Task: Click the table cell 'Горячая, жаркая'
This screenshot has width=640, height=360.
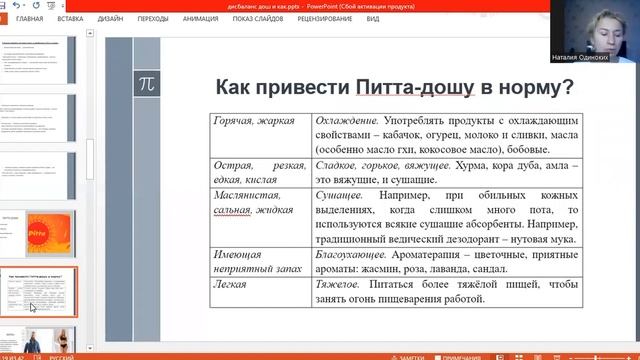Action: point(260,136)
